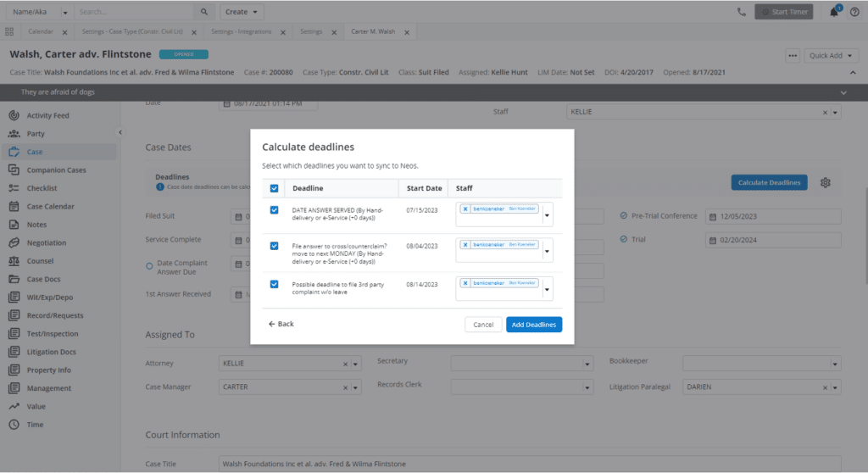Viewport: 868px width, 473px height.
Task: Expand the Quick Add dropdown
Action: (828, 55)
